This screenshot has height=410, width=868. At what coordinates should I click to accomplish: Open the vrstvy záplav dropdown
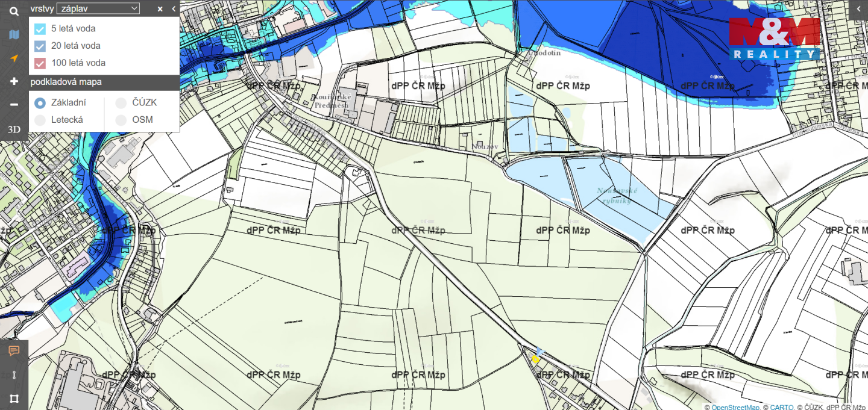pos(98,8)
